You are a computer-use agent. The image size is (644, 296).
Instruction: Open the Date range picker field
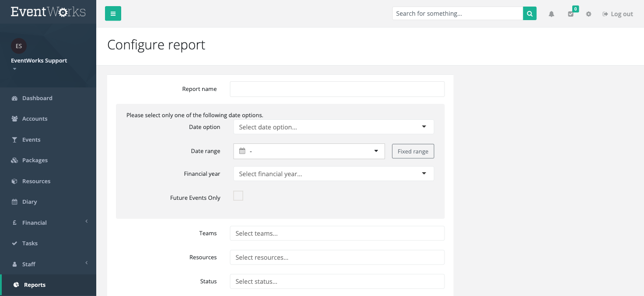tap(309, 151)
